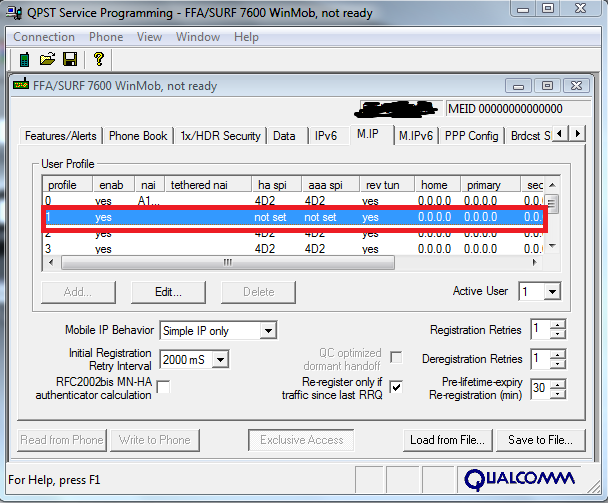Select profile row 0 with nai A1...
Viewport: 608px width, 503px height.
(x=293, y=201)
